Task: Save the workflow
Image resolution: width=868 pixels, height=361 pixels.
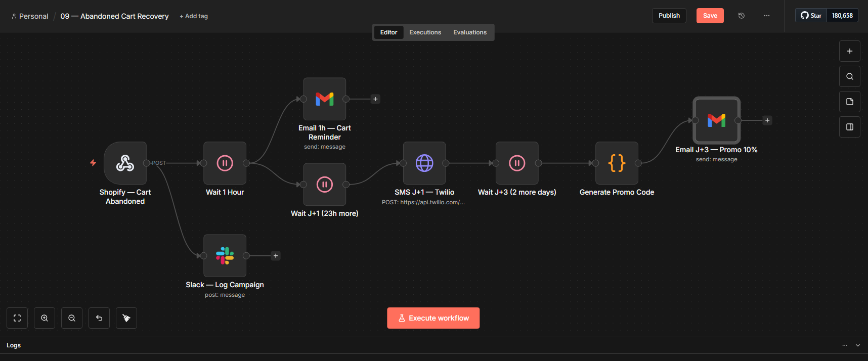Action: 710,16
